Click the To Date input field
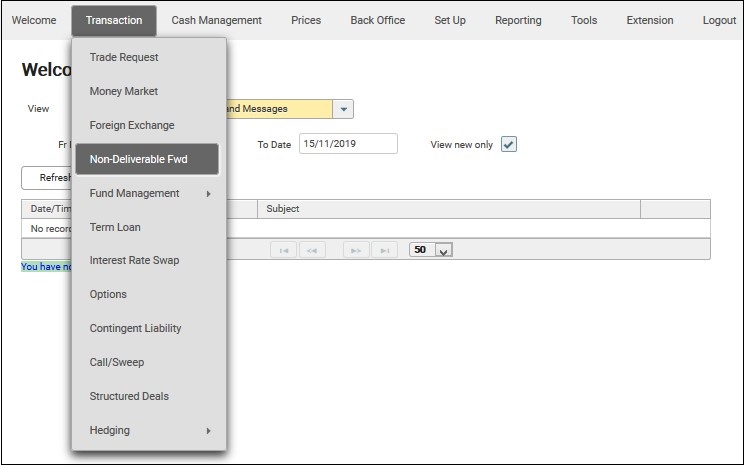This screenshot has height=467, width=744. click(x=347, y=144)
